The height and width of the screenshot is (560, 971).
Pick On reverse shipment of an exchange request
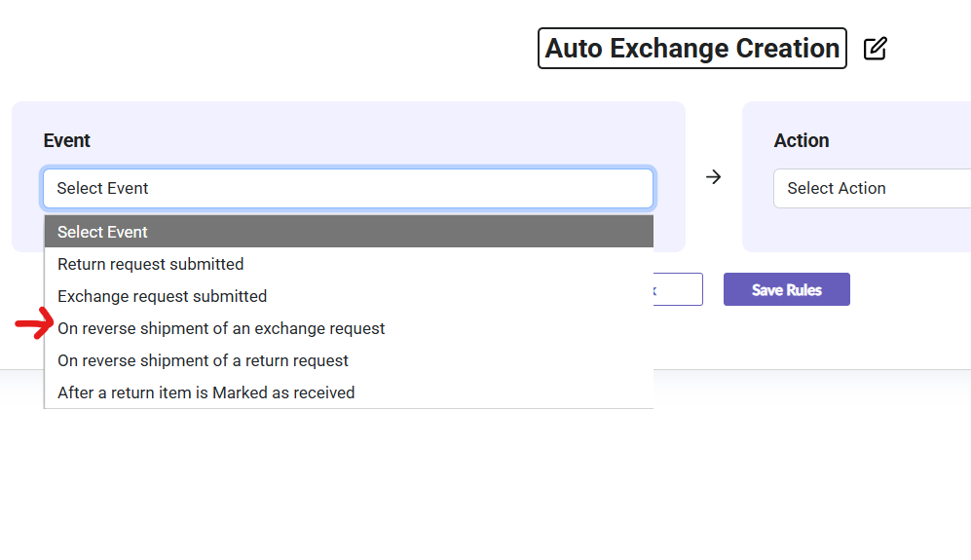(x=221, y=328)
